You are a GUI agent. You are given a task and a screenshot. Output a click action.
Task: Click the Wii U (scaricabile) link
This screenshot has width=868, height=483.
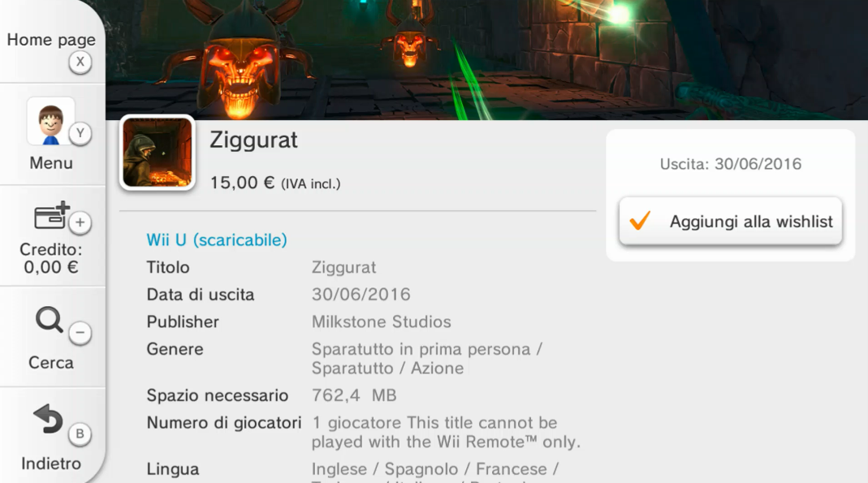tap(217, 240)
